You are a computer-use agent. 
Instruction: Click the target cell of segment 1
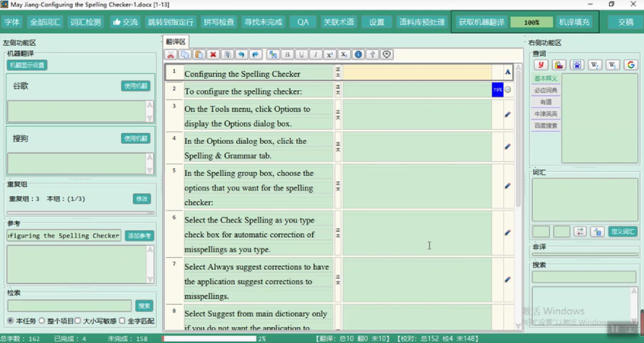pos(417,73)
